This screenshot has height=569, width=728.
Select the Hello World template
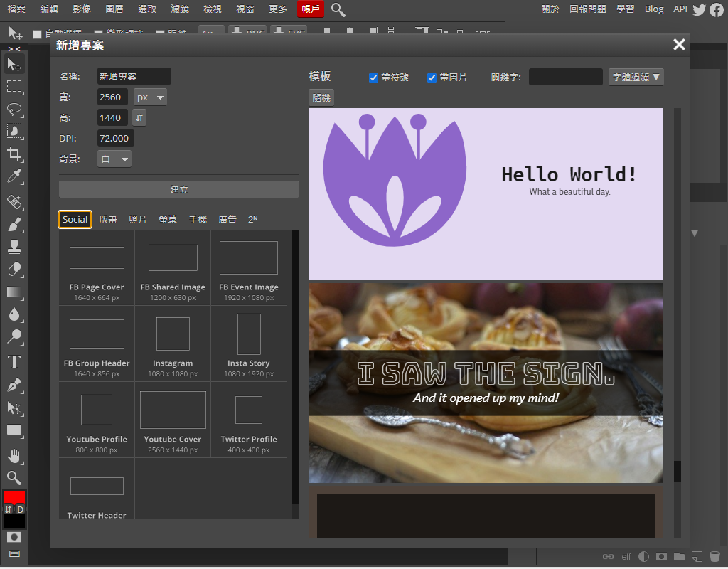tap(486, 194)
